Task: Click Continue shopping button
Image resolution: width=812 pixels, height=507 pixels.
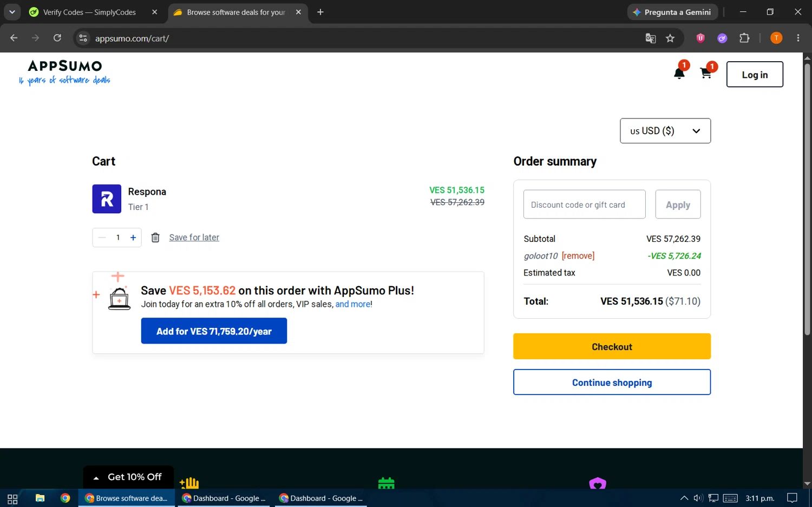Action: coord(612,382)
